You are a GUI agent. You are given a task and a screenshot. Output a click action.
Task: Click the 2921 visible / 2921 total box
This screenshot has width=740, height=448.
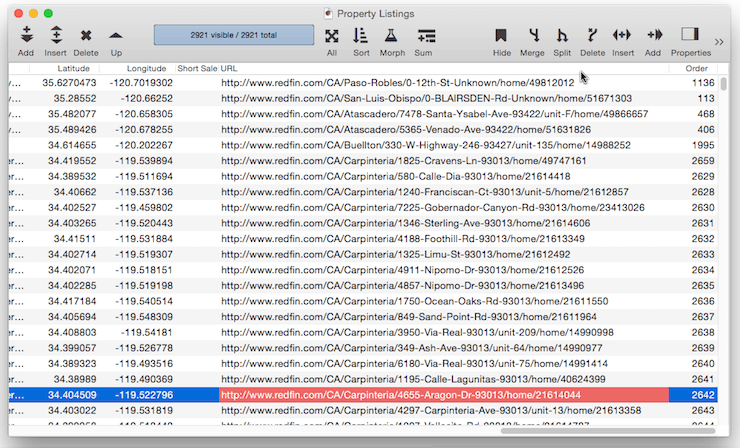click(x=234, y=35)
